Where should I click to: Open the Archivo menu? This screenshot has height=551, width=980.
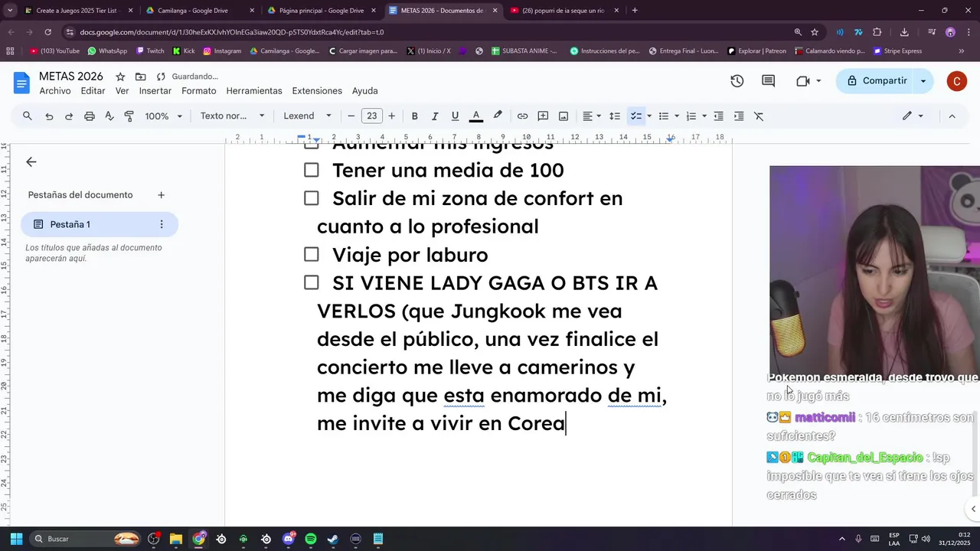[55, 91]
